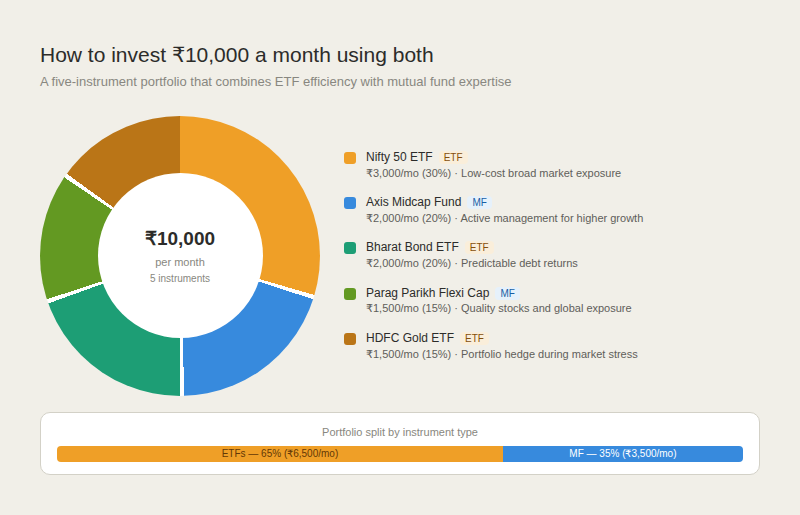Select the ETF badge beside Bharat Bond ETF

(479, 247)
